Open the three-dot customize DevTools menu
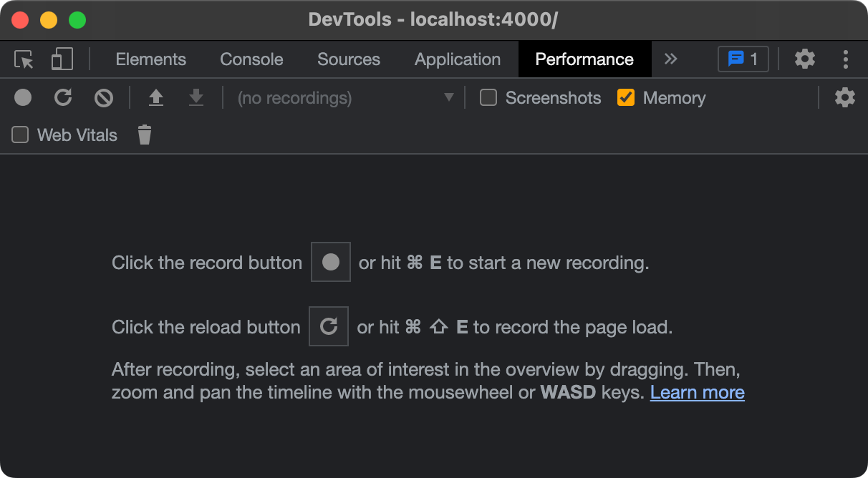This screenshot has width=868, height=478. 846,59
